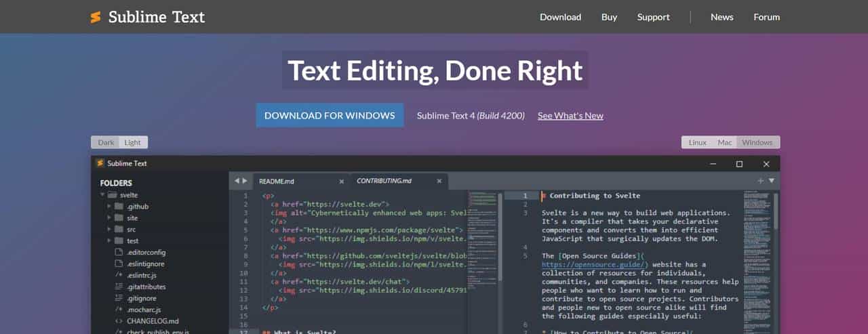Collapse the svelte root folder arrow

tap(103, 195)
